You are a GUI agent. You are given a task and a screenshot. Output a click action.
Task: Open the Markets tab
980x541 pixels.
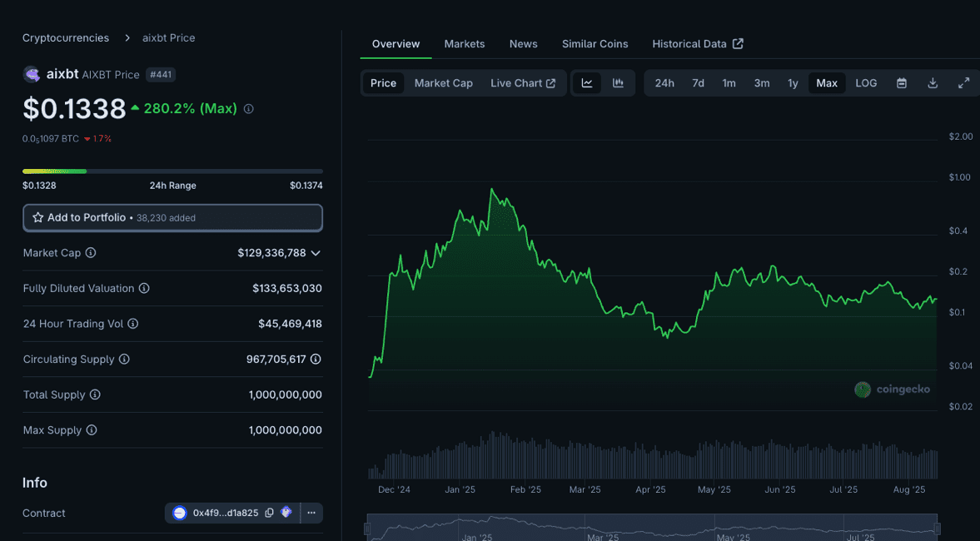coord(464,44)
